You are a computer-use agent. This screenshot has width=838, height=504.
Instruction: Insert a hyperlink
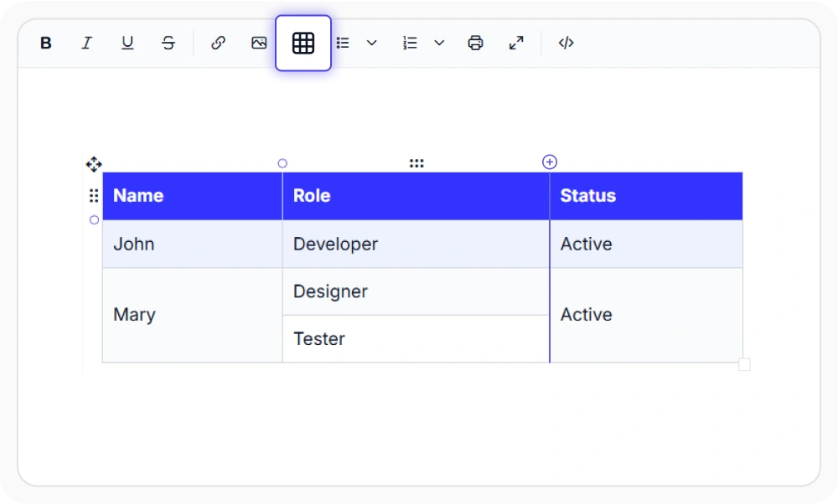pyautogui.click(x=218, y=43)
